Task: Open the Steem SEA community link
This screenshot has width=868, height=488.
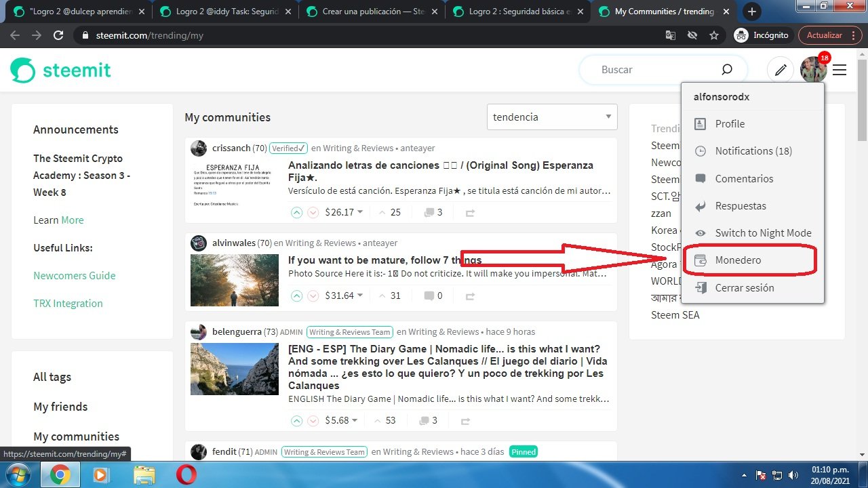Action: click(x=675, y=315)
